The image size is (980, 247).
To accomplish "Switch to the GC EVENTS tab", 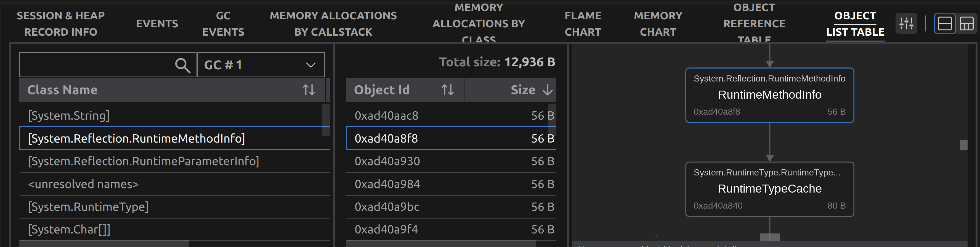I will point(223,23).
